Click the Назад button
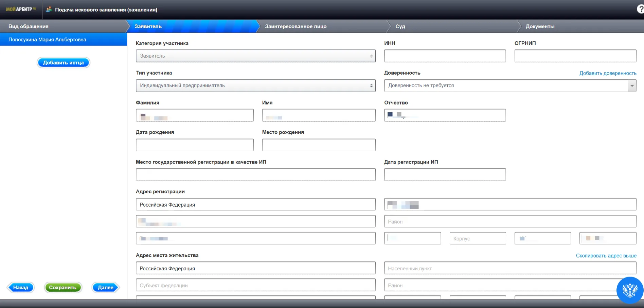 pos(21,288)
